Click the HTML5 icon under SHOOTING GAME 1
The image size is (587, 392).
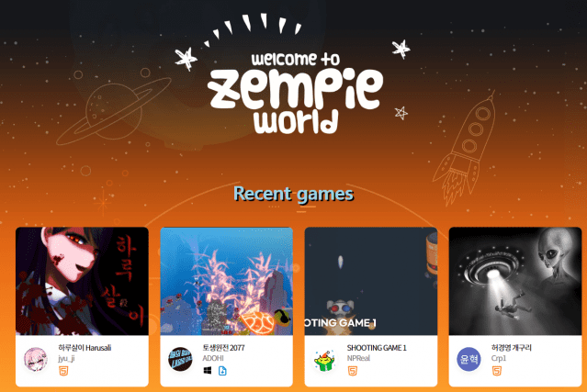(x=352, y=371)
